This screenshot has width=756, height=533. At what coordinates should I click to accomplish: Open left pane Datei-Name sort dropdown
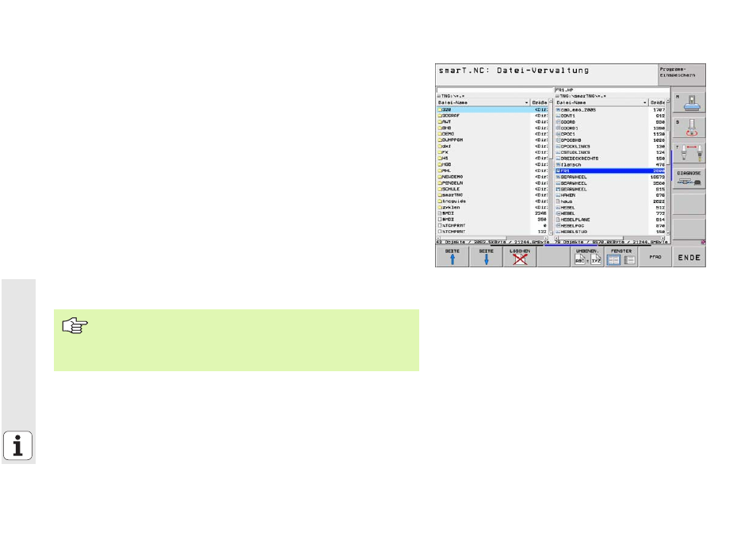point(526,103)
